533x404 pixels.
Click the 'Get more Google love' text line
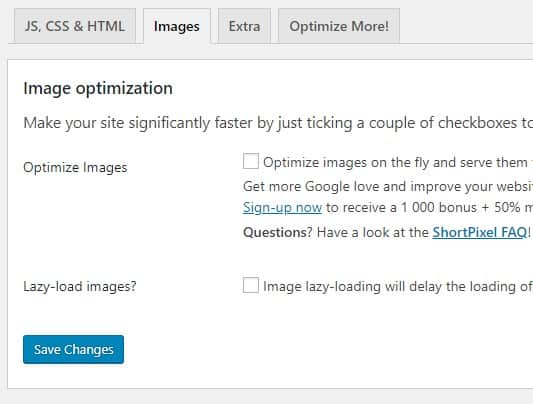click(388, 187)
